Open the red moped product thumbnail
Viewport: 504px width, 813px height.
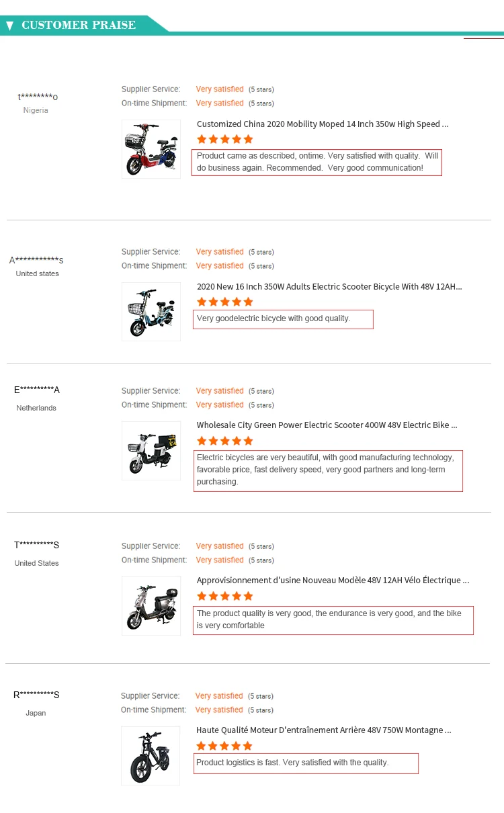point(151,149)
